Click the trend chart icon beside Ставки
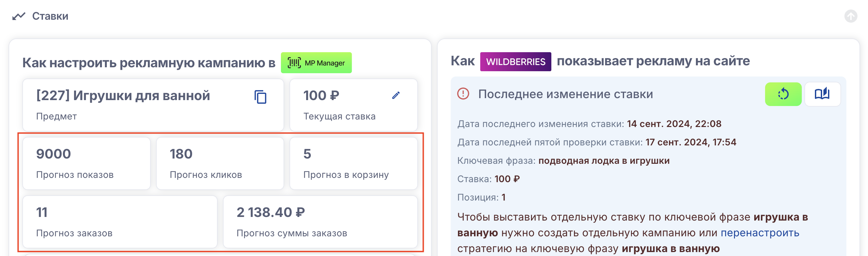 tap(19, 16)
